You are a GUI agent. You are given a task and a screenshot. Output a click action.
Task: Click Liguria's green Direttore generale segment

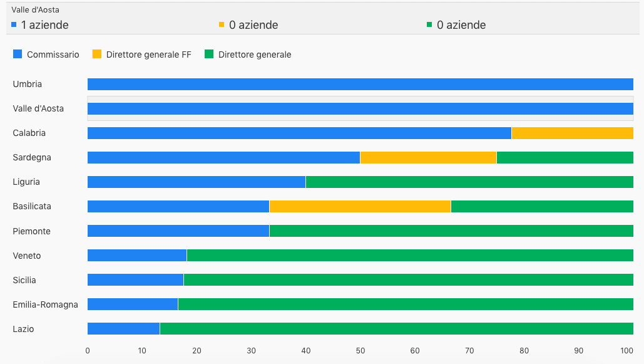click(469, 182)
